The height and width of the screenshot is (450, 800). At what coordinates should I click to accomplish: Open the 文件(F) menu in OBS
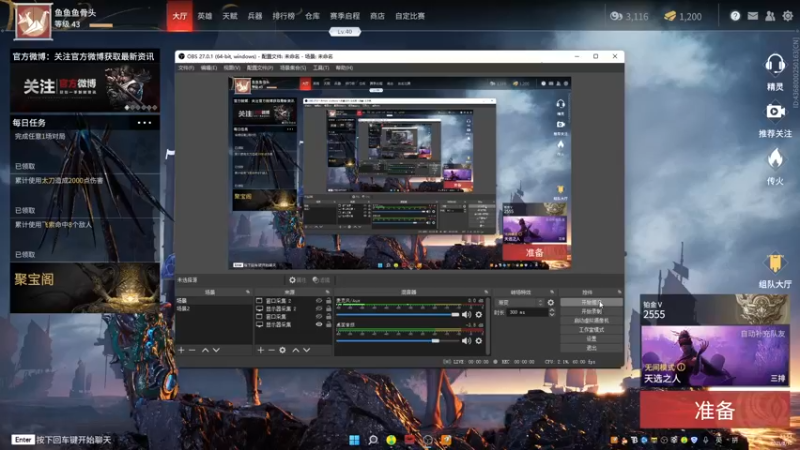point(186,68)
